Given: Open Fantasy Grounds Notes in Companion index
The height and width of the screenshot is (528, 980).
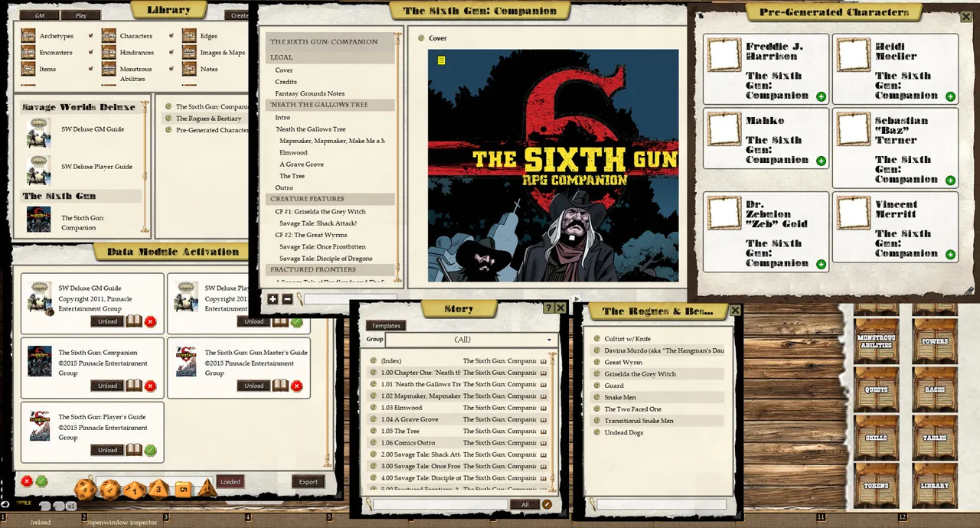Looking at the screenshot, I should click(x=309, y=93).
